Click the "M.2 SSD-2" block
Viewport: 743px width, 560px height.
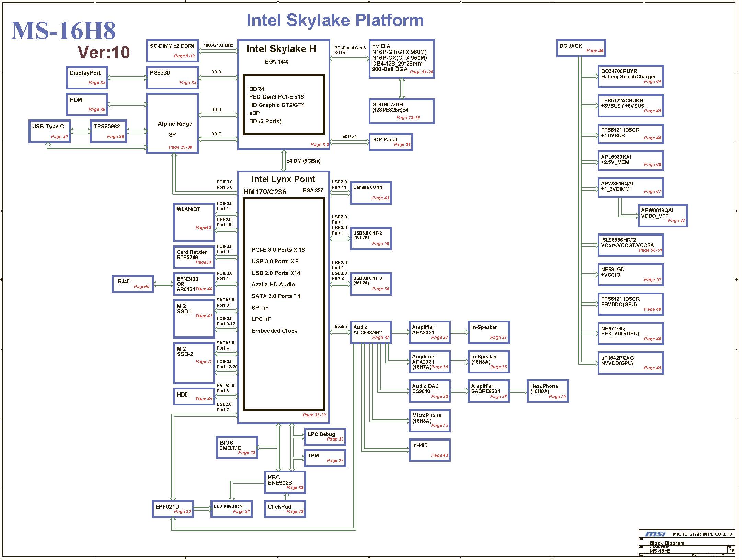[194, 363]
